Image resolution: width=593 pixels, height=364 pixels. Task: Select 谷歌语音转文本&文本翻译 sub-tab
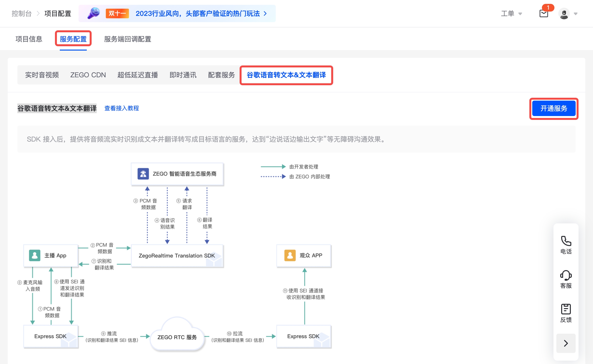(x=286, y=75)
